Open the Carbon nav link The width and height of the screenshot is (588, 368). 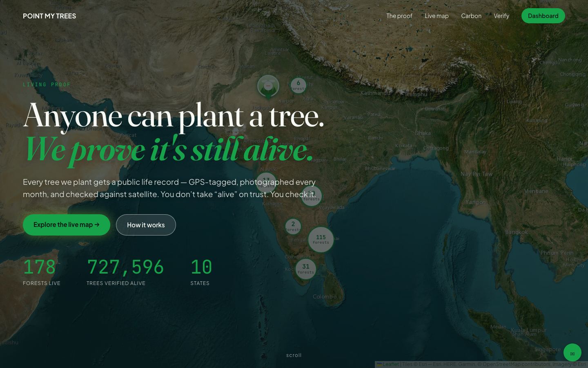(x=471, y=16)
